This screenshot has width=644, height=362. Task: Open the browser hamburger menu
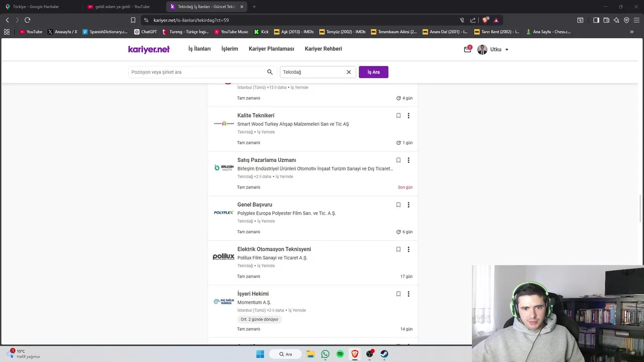click(637, 20)
